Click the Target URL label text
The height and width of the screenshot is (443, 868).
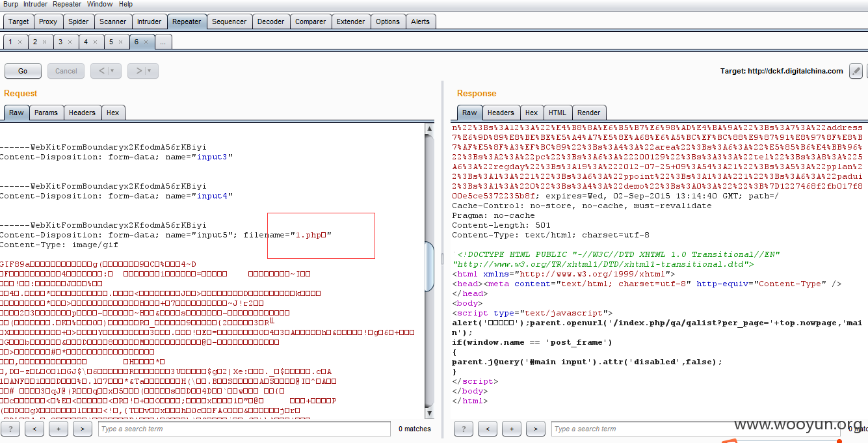tap(782, 71)
